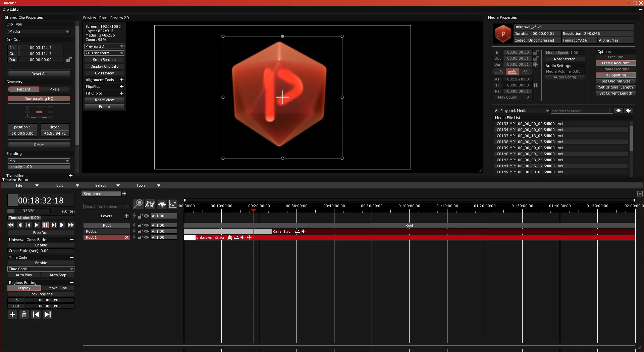Toggle the lock for Root layer
The image size is (644, 352).
[141, 225]
